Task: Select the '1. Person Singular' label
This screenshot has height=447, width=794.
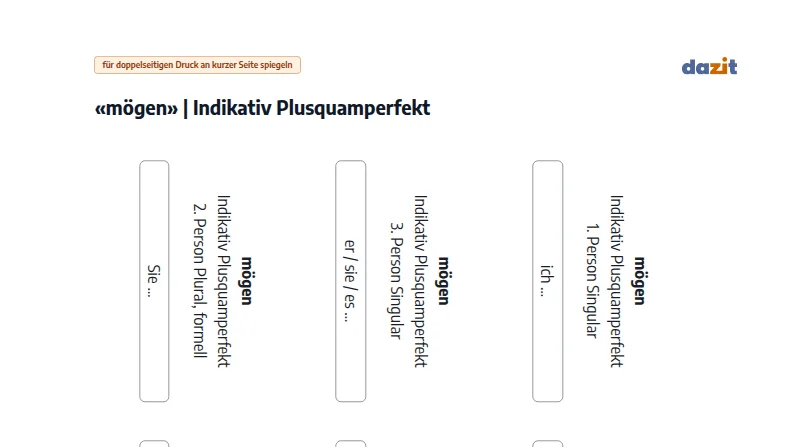Action: pyautogui.click(x=593, y=281)
